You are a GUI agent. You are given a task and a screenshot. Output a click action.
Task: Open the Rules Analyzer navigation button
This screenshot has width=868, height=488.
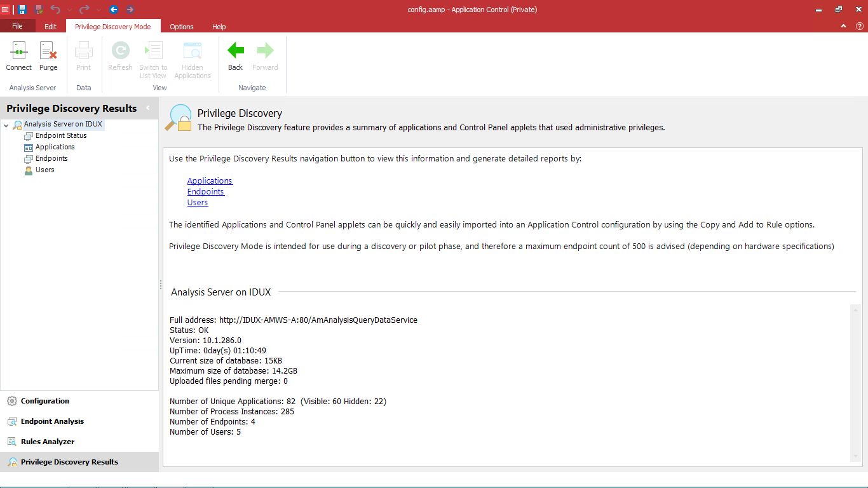point(79,442)
